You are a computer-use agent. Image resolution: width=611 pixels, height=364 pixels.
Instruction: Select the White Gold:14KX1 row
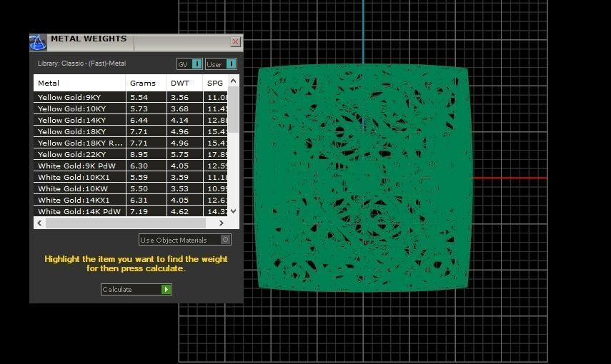point(131,200)
